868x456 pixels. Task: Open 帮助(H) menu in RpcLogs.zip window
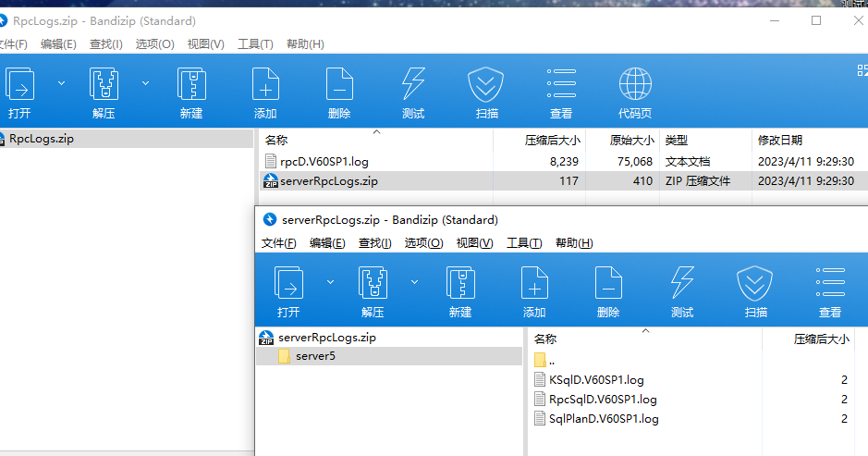305,44
